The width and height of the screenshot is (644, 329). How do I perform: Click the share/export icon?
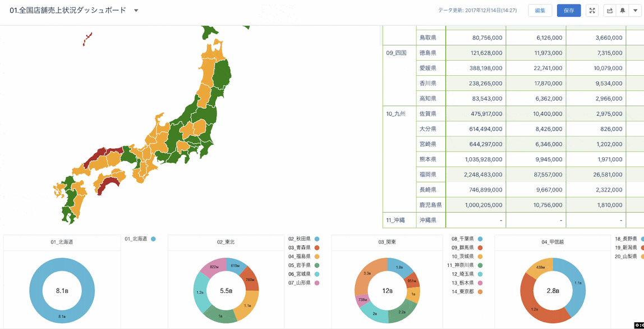pyautogui.click(x=609, y=11)
